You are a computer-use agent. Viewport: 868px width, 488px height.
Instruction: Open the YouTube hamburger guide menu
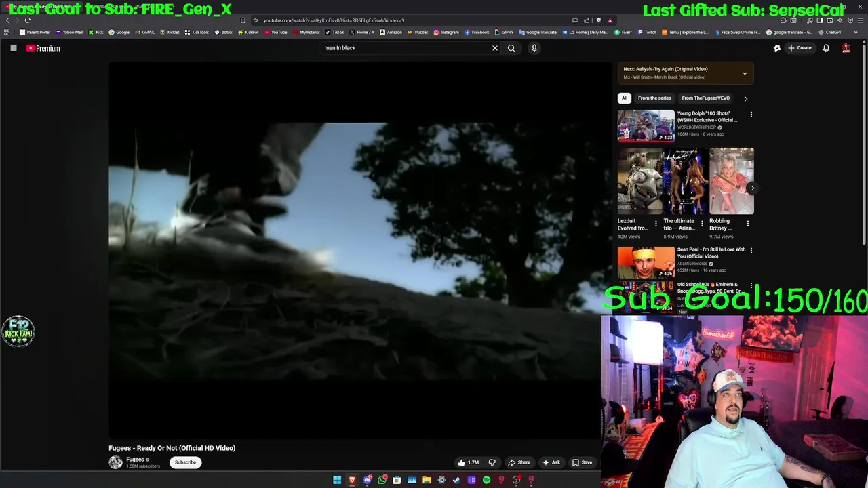(x=13, y=48)
